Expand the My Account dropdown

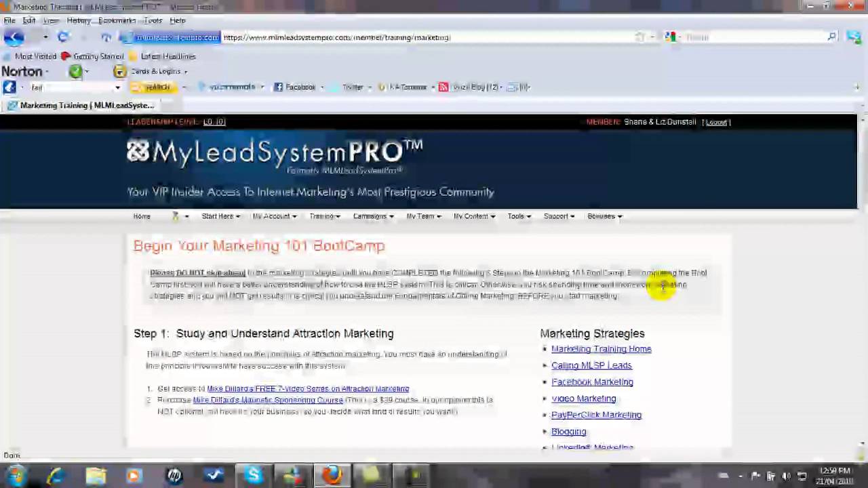point(275,216)
